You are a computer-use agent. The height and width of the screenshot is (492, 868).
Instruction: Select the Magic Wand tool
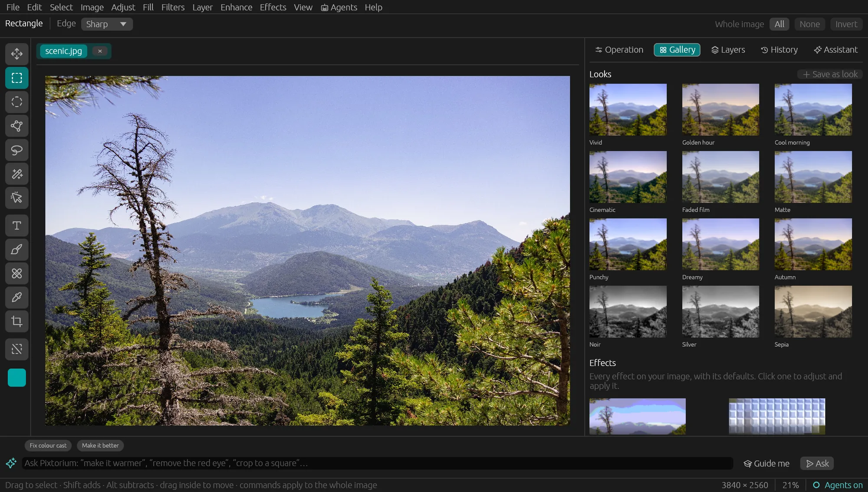click(17, 174)
